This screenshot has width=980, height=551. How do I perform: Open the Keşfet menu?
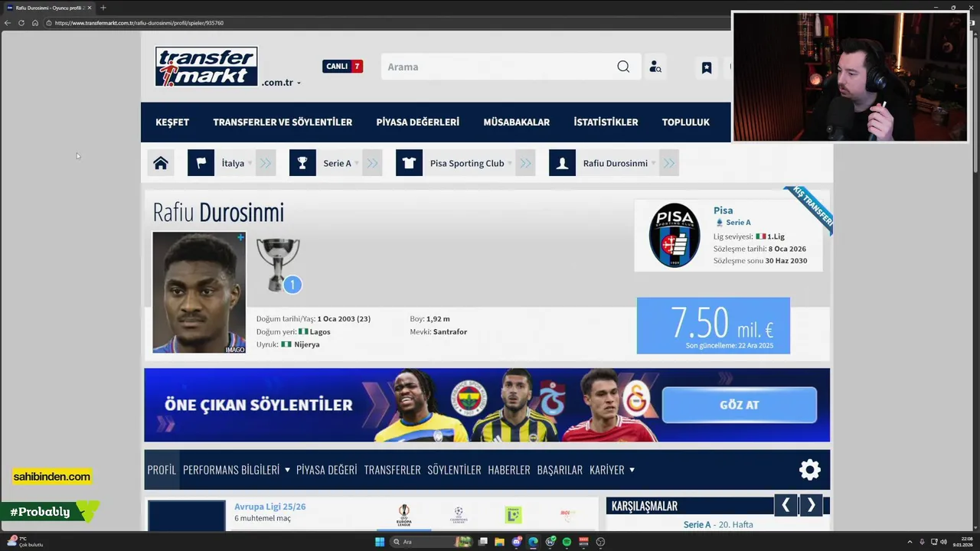pyautogui.click(x=172, y=122)
